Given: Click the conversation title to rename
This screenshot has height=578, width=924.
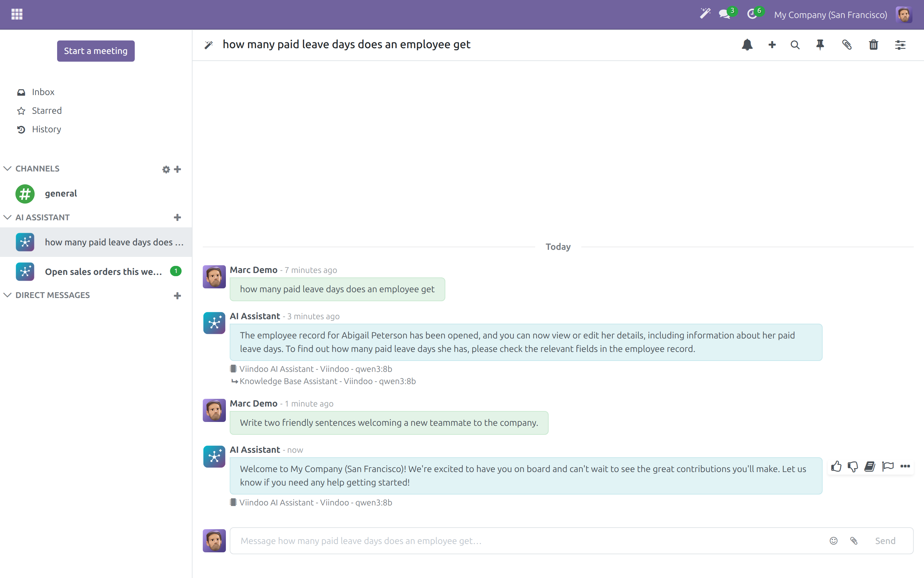Looking at the screenshot, I should pyautogui.click(x=346, y=44).
